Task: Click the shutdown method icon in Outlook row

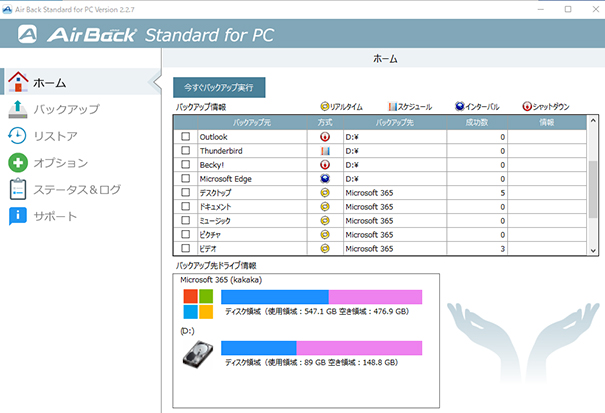Action: coord(325,137)
